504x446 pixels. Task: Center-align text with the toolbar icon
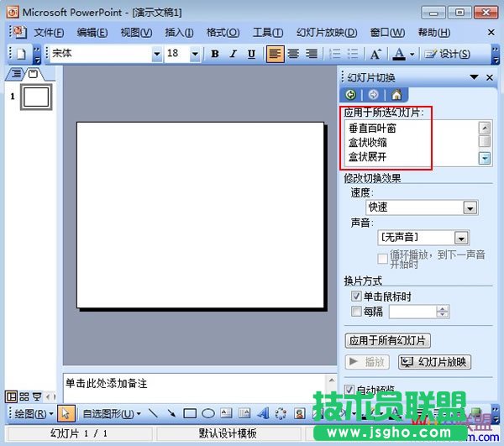(293, 54)
